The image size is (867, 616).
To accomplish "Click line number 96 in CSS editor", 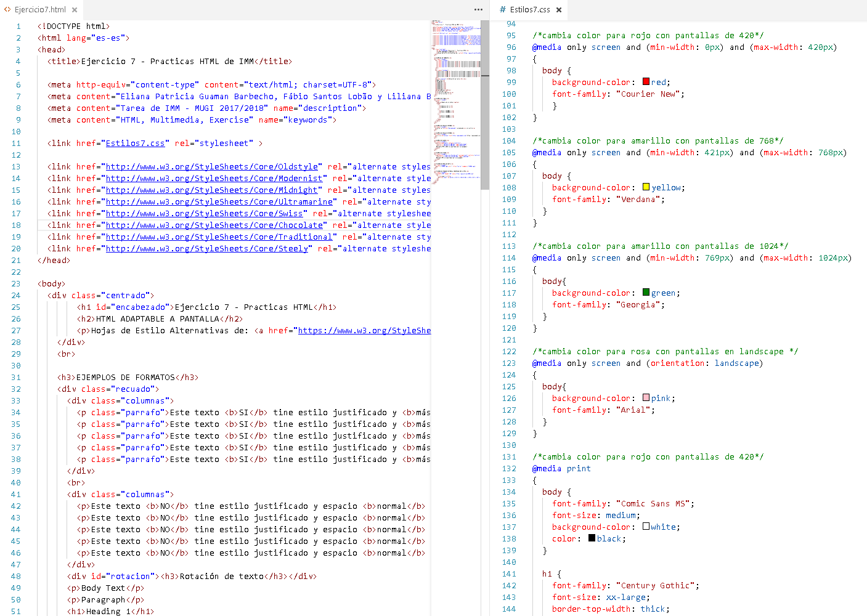I will [511, 47].
